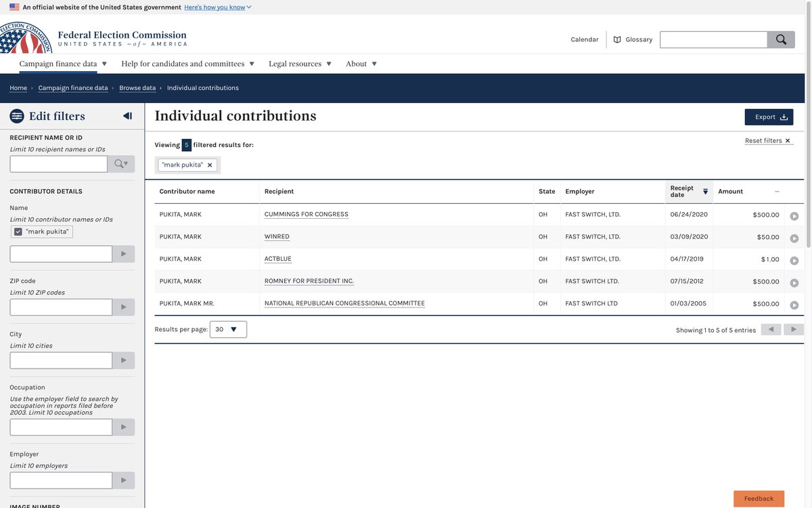Collapse the Edit filters panel arrow

[127, 116]
